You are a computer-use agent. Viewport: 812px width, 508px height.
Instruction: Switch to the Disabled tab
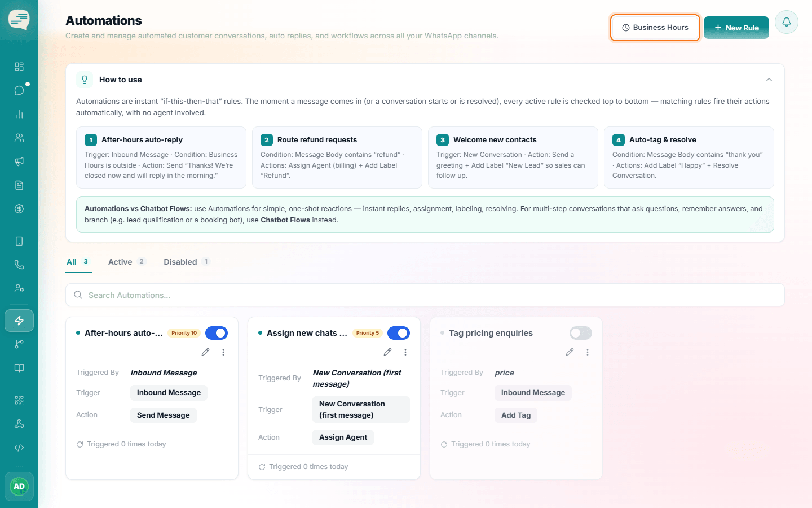point(187,262)
